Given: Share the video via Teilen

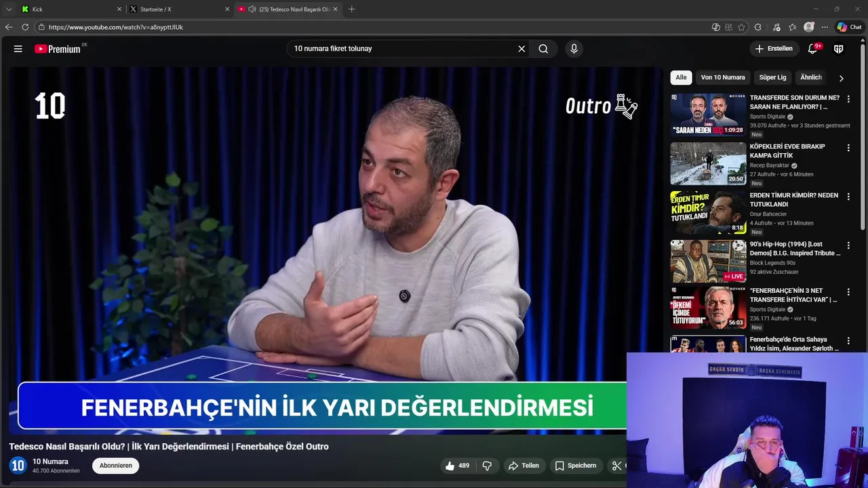Looking at the screenshot, I should (x=524, y=466).
